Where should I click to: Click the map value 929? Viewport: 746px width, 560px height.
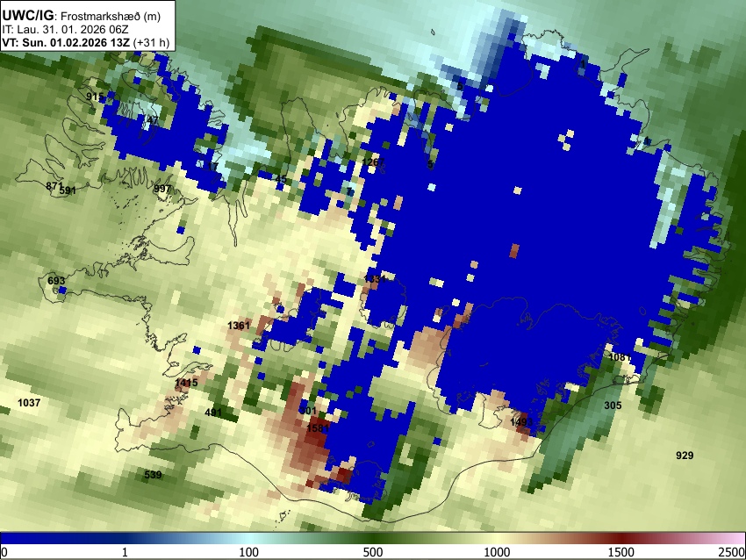(x=685, y=456)
